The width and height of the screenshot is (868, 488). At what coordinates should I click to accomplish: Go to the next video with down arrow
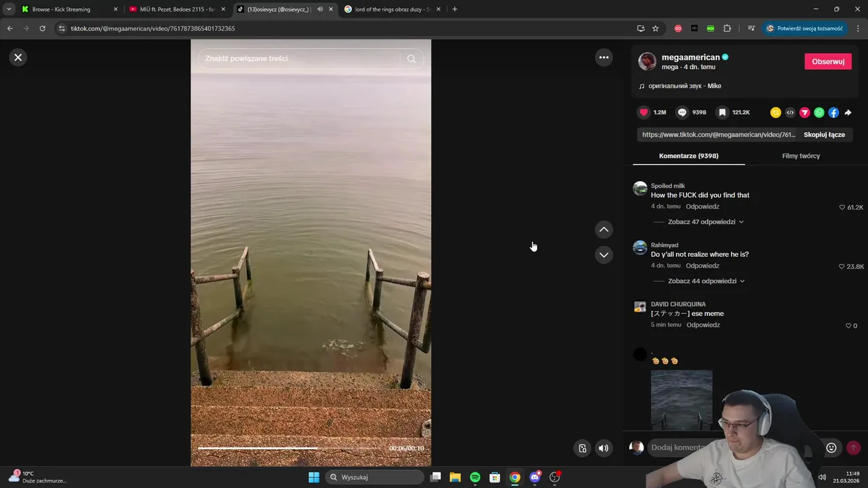point(604,255)
